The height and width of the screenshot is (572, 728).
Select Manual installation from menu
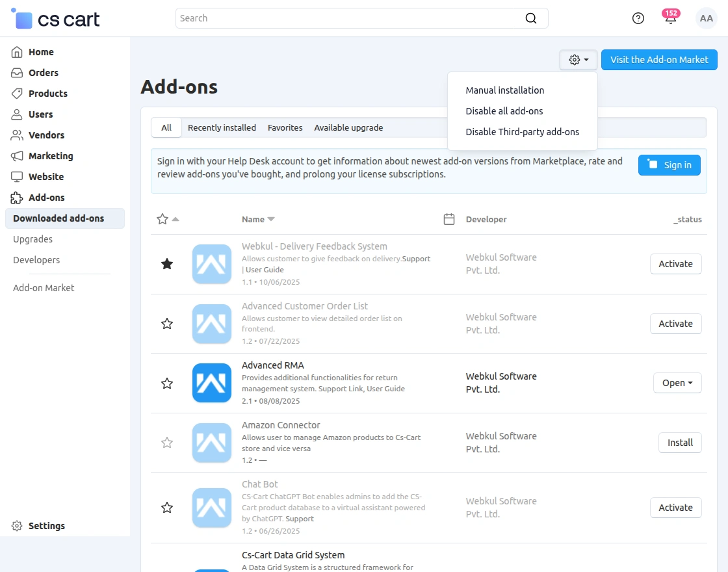coord(505,90)
